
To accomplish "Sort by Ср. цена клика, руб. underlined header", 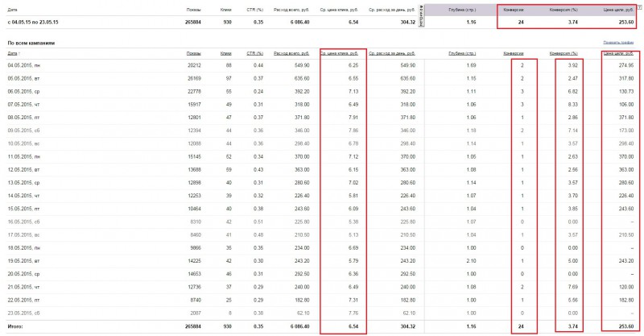I will pyautogui.click(x=339, y=53).
